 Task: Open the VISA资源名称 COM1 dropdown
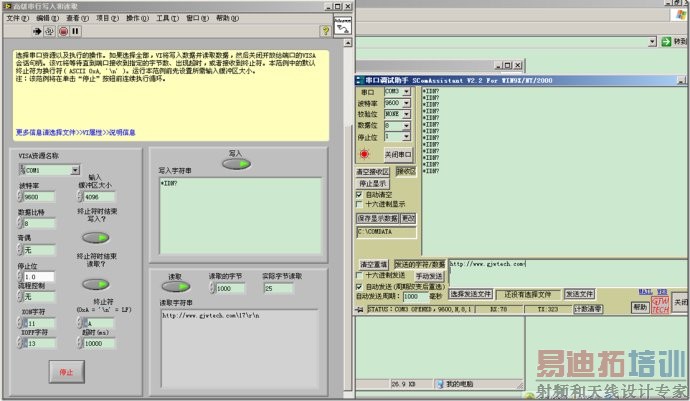[x=75, y=170]
